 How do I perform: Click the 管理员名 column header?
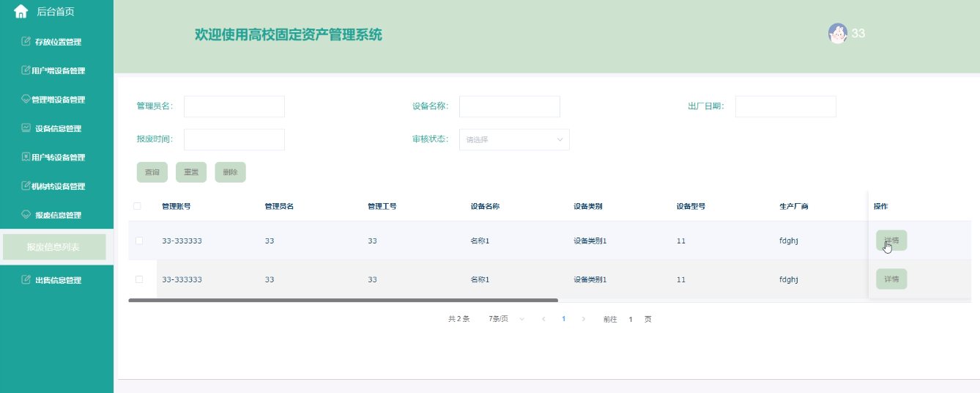279,206
